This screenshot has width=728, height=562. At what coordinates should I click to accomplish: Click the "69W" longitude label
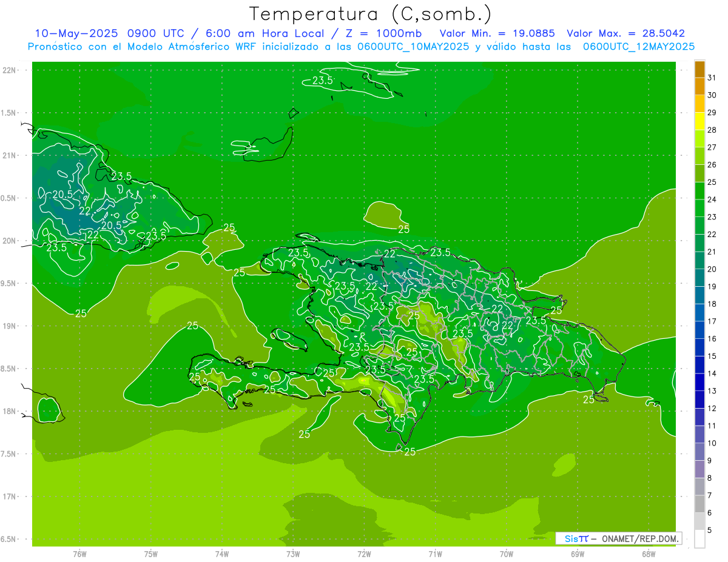(578, 554)
